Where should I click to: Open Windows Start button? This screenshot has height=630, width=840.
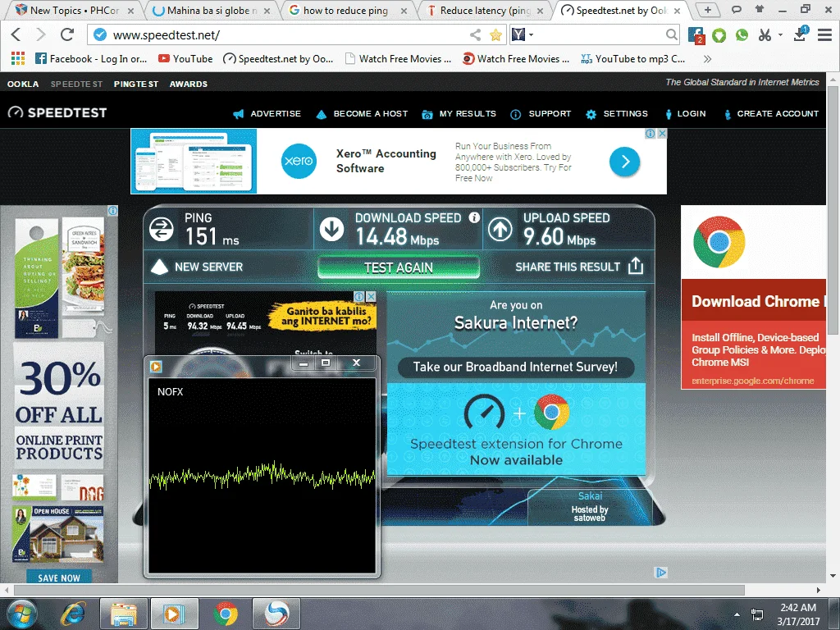[x=21, y=614]
